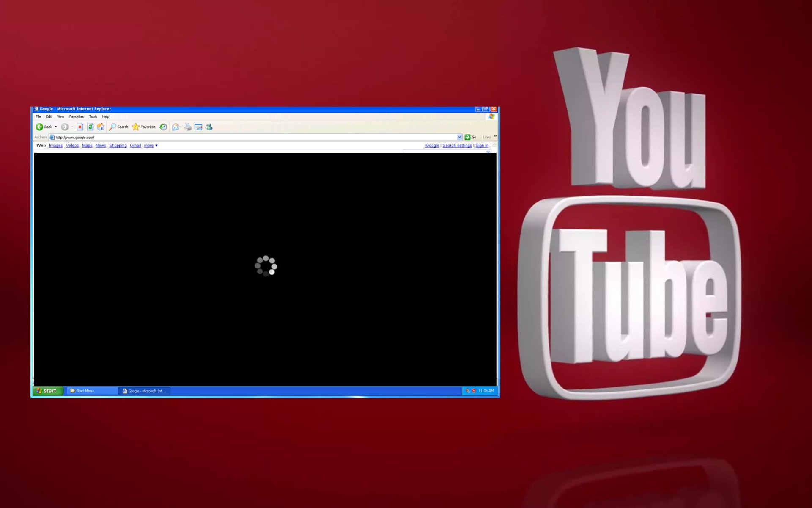Click the 11:04 AM taskbar clock
This screenshot has height=508, width=812.
tap(486, 391)
